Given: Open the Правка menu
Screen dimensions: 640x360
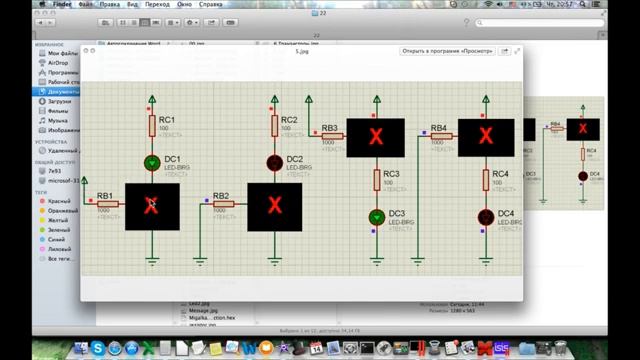Looking at the screenshot, I should click(x=109, y=4).
